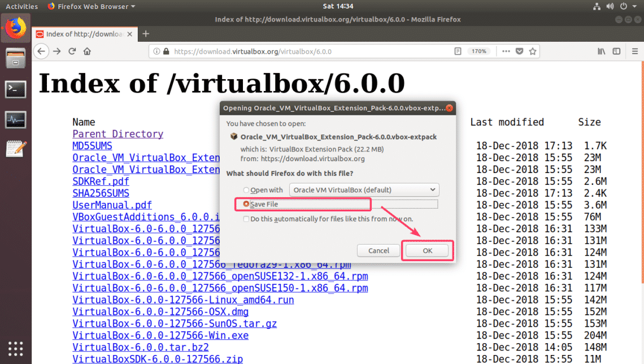Open the MD5SUMS link

coord(93,146)
